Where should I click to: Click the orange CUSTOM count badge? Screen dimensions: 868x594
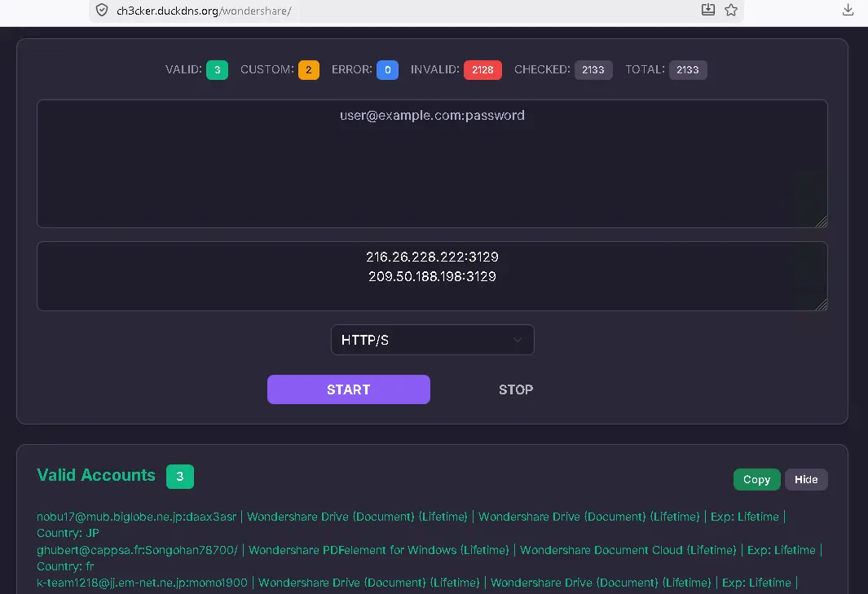[x=309, y=70]
